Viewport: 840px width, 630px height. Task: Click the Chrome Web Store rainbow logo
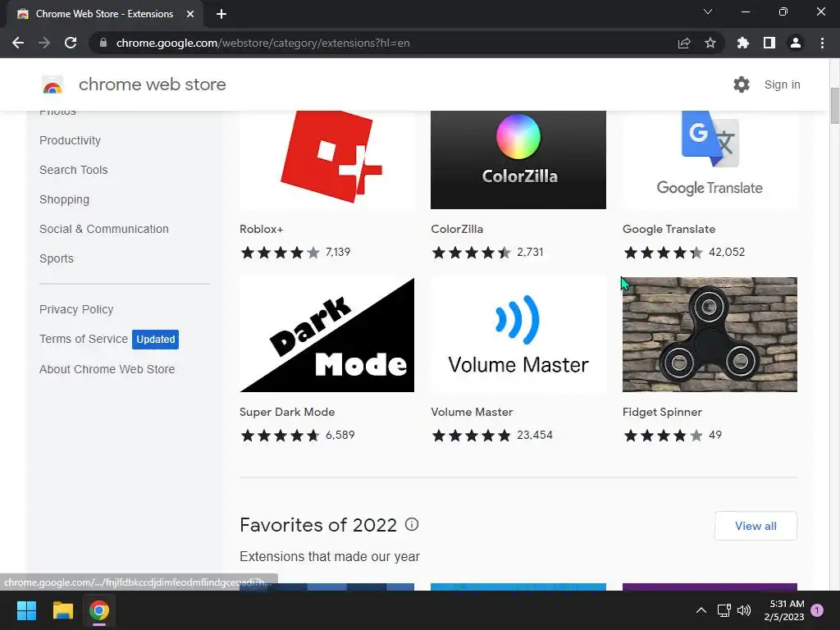click(x=52, y=84)
